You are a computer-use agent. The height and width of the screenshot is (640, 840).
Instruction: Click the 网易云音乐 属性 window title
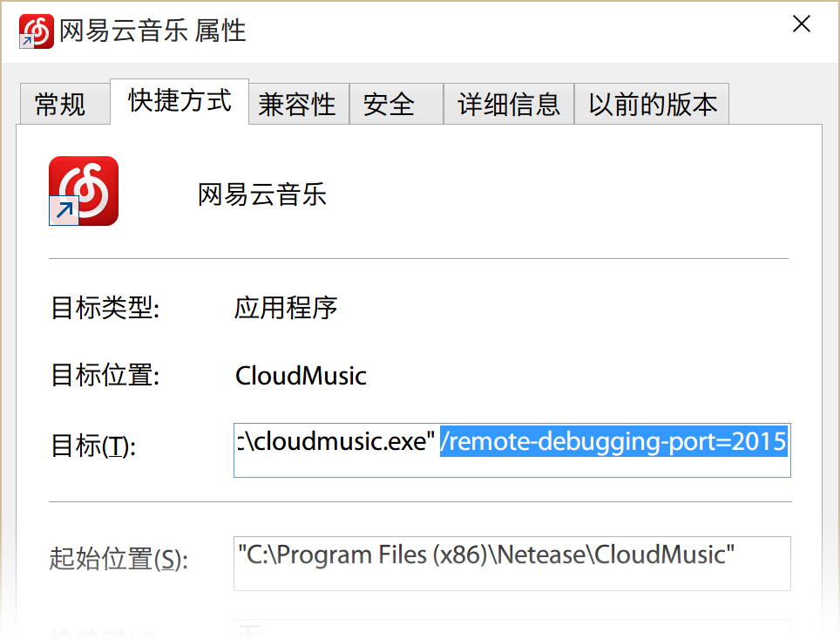152,31
